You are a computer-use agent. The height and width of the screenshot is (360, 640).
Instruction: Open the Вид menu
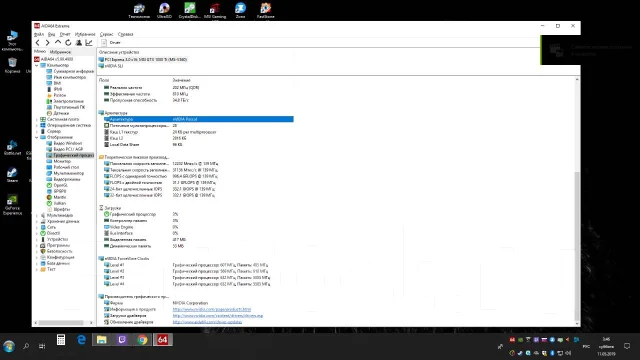pyautogui.click(x=51, y=34)
